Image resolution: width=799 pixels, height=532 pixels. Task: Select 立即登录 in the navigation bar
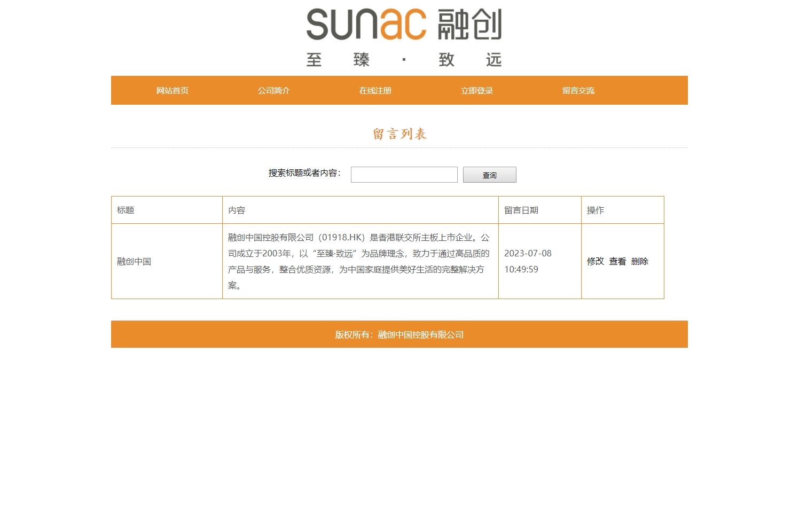point(476,90)
